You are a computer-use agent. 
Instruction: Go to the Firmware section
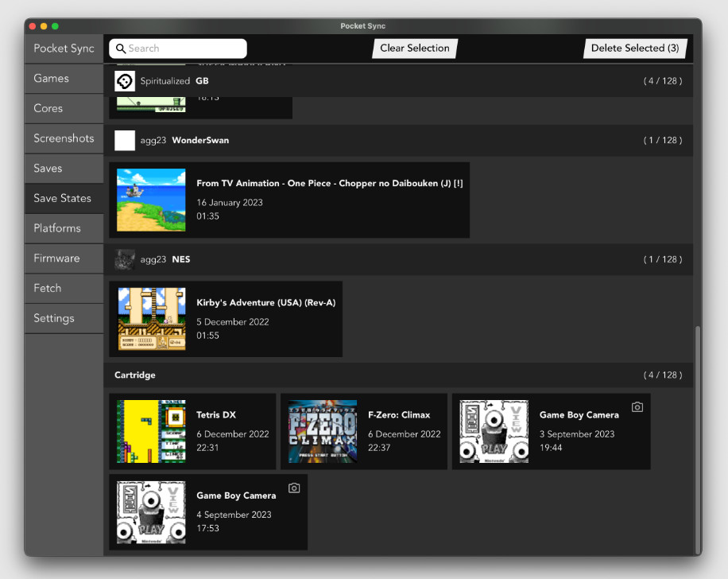point(64,258)
